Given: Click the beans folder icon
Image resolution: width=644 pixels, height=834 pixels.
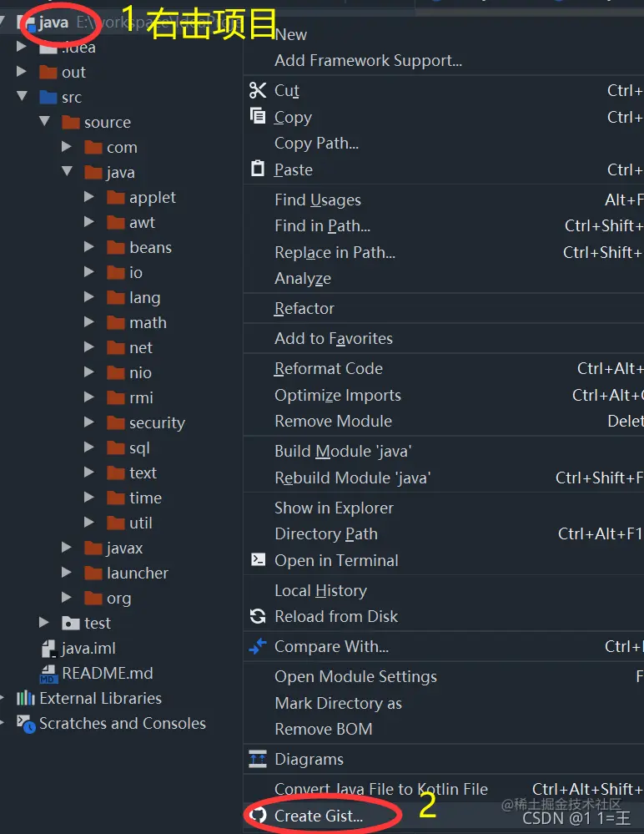Looking at the screenshot, I should tap(116, 247).
